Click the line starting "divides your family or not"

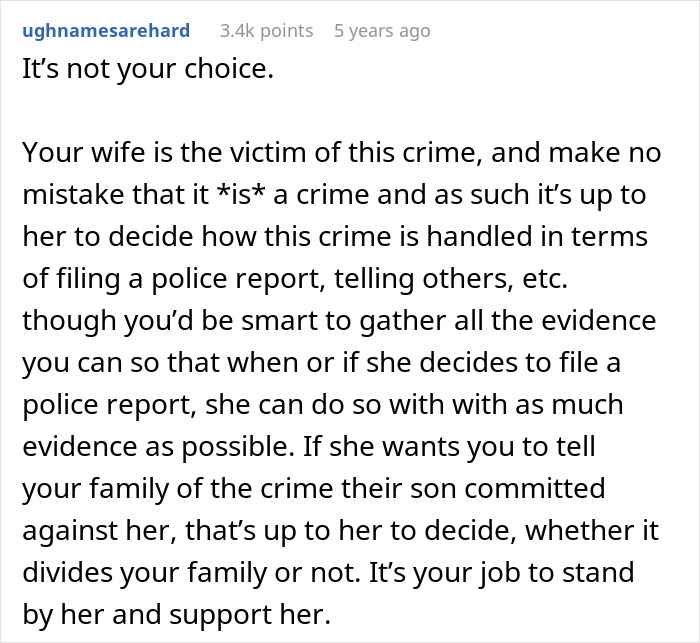(326, 571)
